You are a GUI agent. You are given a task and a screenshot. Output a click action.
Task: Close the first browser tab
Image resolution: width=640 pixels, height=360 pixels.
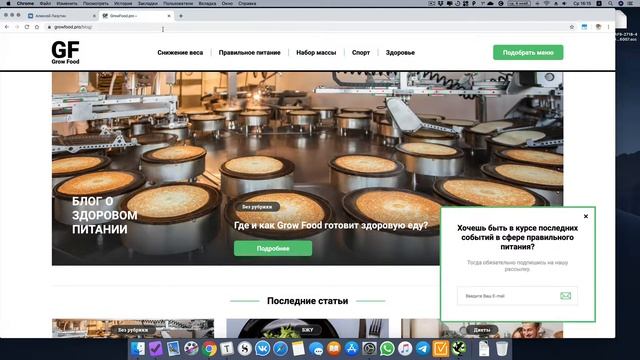click(x=94, y=16)
